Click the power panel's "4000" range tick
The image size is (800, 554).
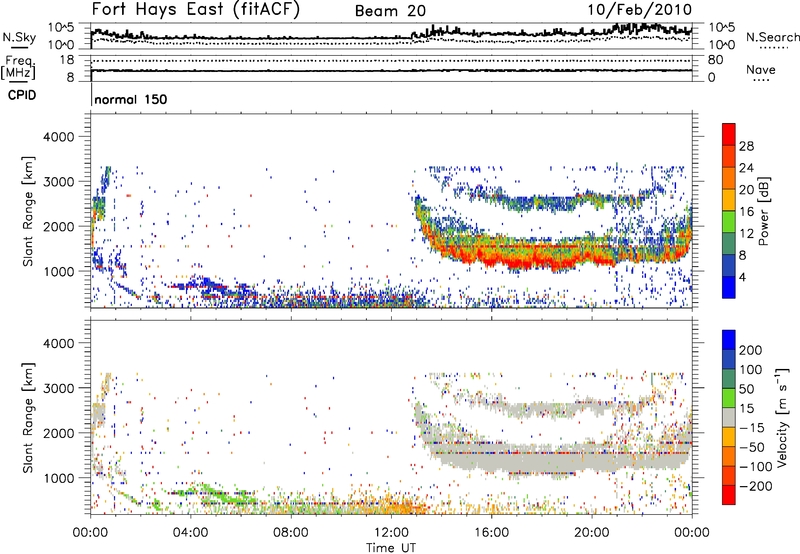[59, 137]
